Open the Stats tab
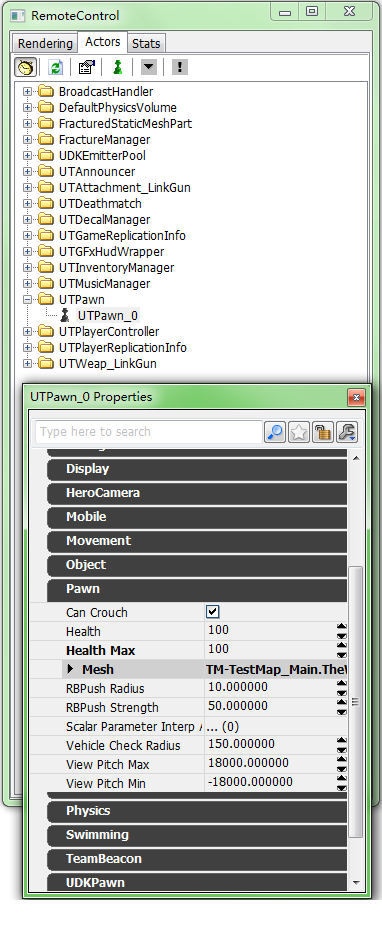The width and height of the screenshot is (382, 949). [x=146, y=44]
